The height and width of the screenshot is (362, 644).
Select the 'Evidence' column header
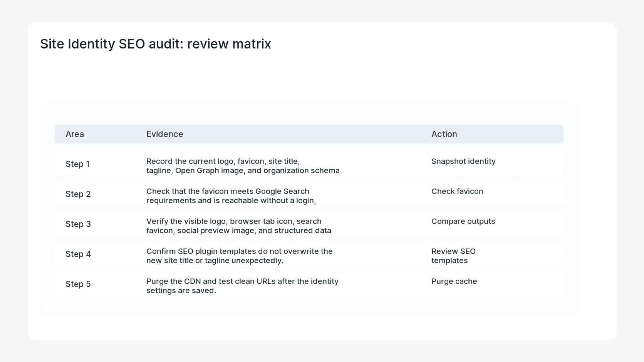[165, 134]
